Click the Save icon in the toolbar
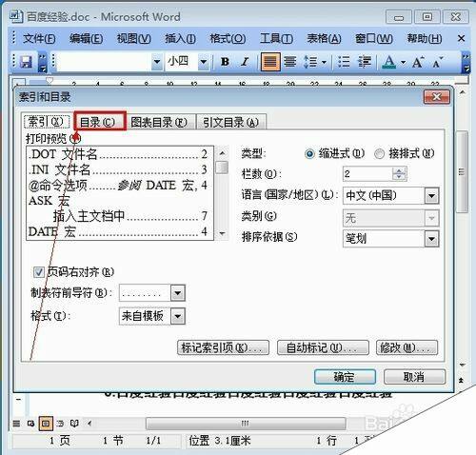The width and height of the screenshot is (476, 455). click(x=26, y=62)
